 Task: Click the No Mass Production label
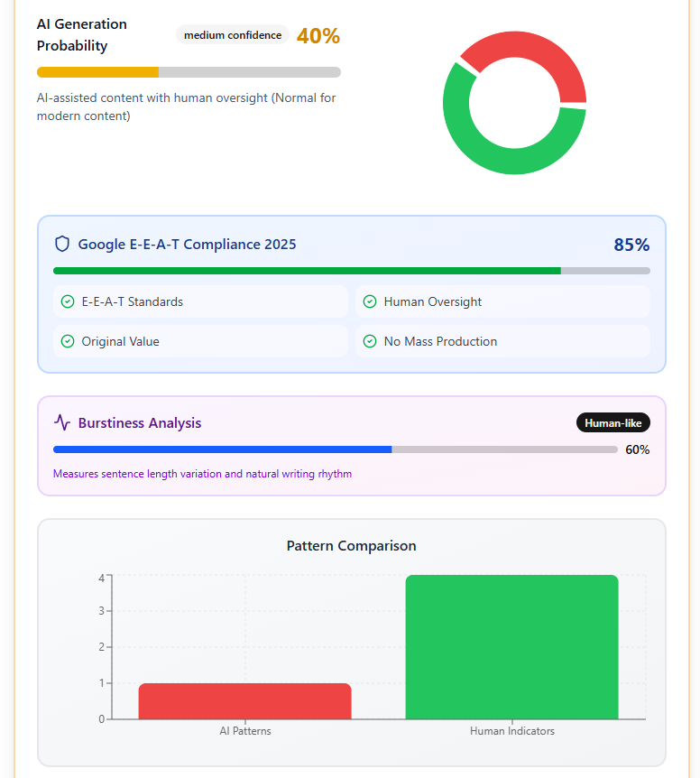coord(441,341)
